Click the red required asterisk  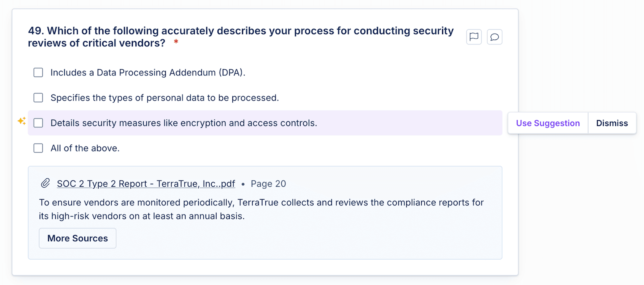(x=176, y=41)
